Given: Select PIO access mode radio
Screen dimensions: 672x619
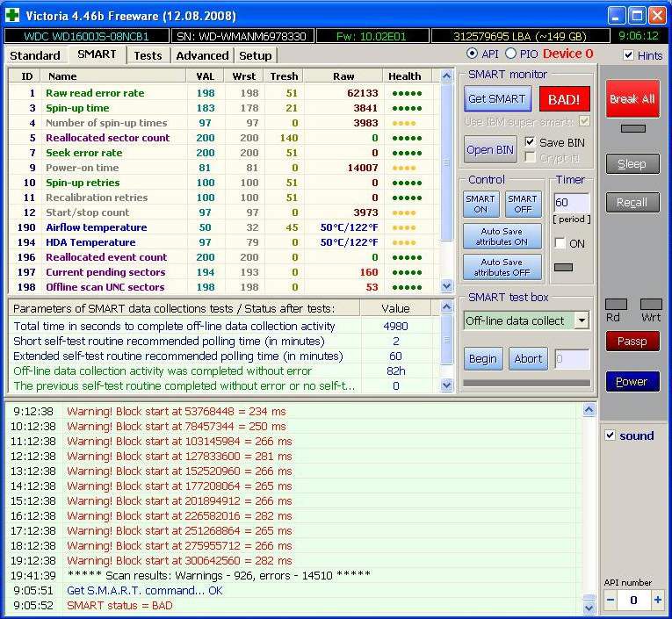Looking at the screenshot, I should (x=510, y=54).
